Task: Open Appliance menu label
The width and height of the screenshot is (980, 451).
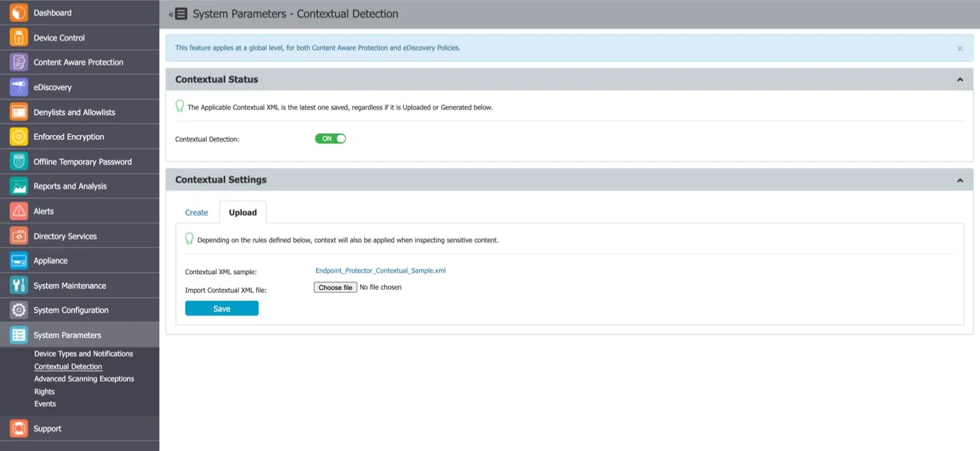Action: [50, 261]
